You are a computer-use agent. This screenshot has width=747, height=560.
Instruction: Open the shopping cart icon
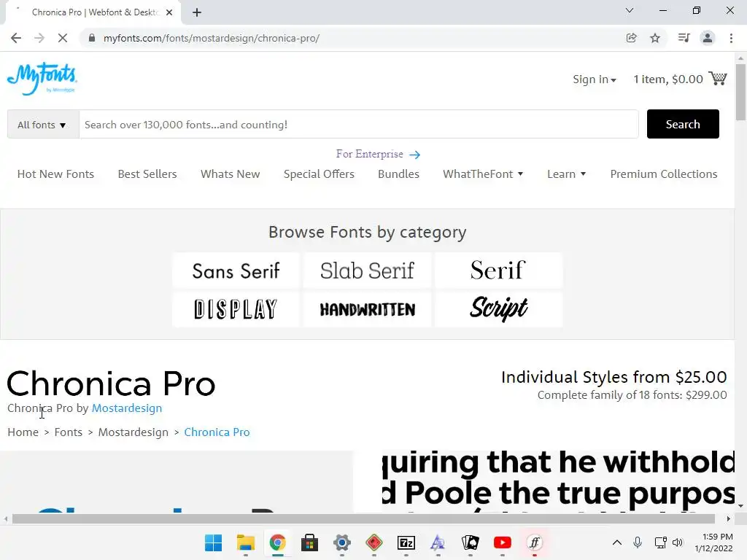point(718,79)
